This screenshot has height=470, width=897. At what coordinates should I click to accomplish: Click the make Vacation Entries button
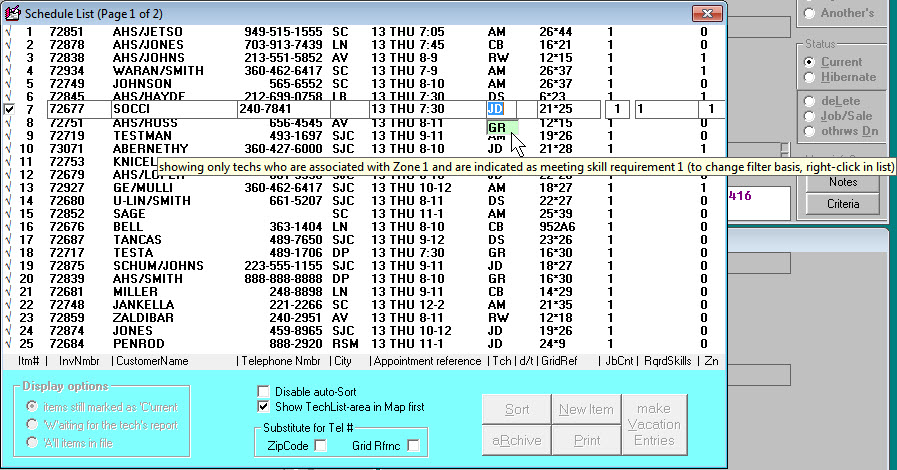654,425
